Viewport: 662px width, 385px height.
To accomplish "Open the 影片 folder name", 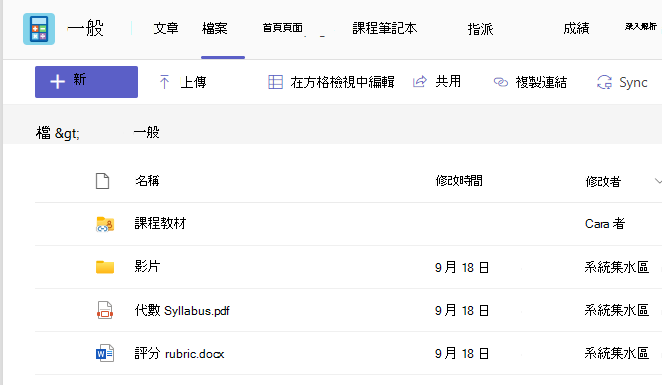I will click(x=147, y=266).
